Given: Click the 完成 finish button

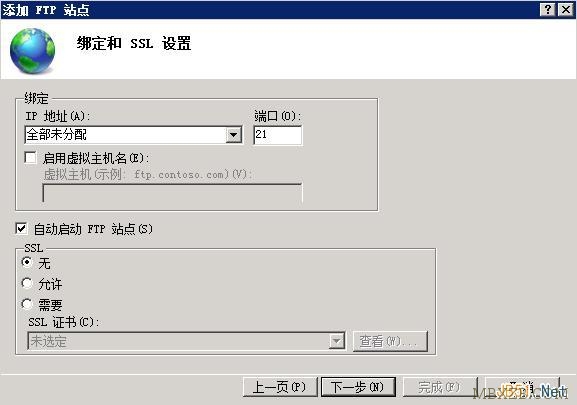Looking at the screenshot, I should click(440, 387).
